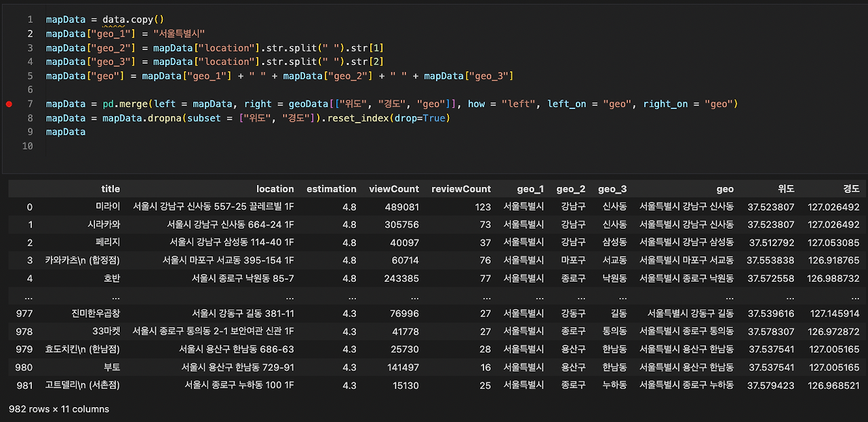The height and width of the screenshot is (422, 868).
Task: Click location 서울시 마포구 서교동 395-154 1F
Action: click(x=229, y=259)
